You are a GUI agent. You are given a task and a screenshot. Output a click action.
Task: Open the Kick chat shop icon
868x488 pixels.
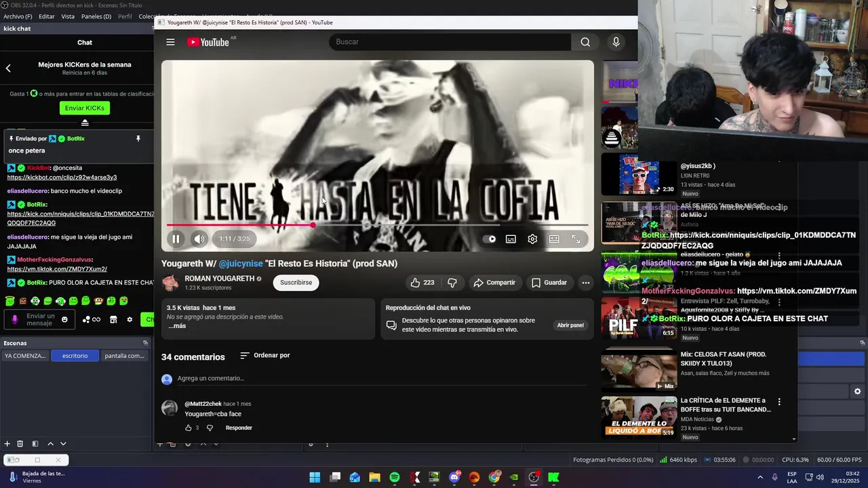113,320
